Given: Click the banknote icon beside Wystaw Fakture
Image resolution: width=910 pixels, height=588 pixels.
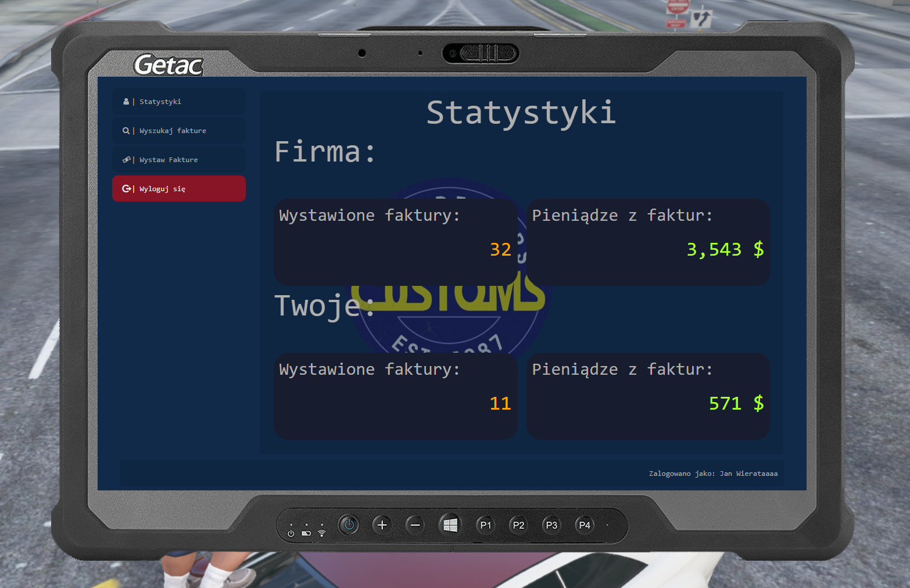Looking at the screenshot, I should point(126,159).
